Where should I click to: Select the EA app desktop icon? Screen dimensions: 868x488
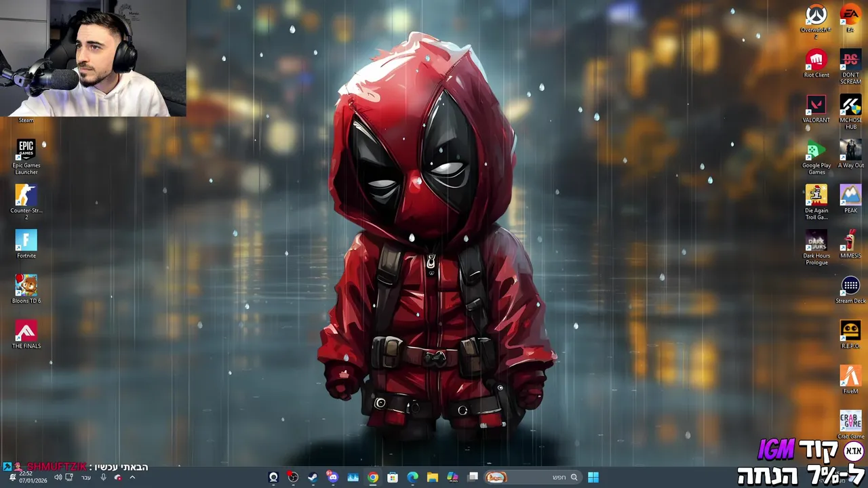[850, 19]
